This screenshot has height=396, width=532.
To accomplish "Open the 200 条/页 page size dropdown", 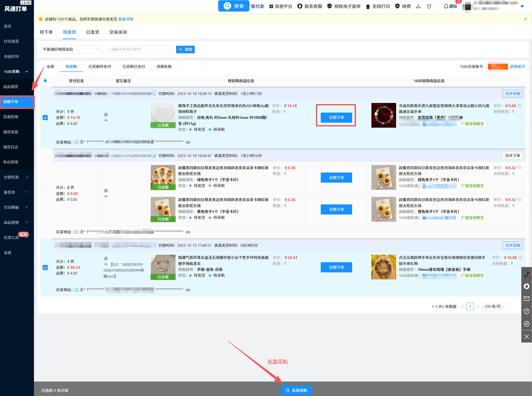I will click(495, 306).
